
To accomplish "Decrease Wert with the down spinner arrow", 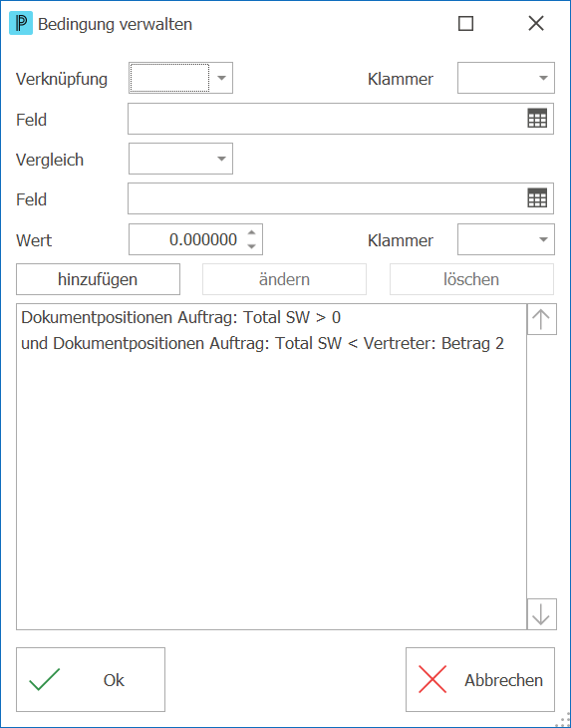I will 251,246.
